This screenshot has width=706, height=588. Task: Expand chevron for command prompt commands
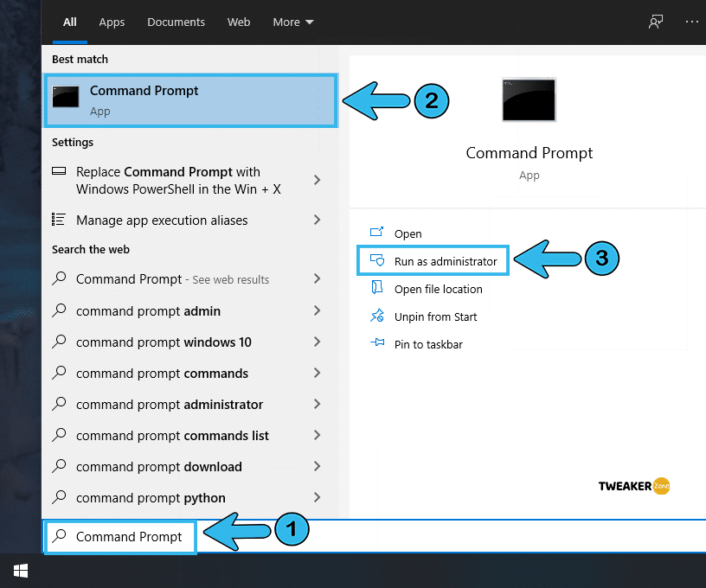317,373
